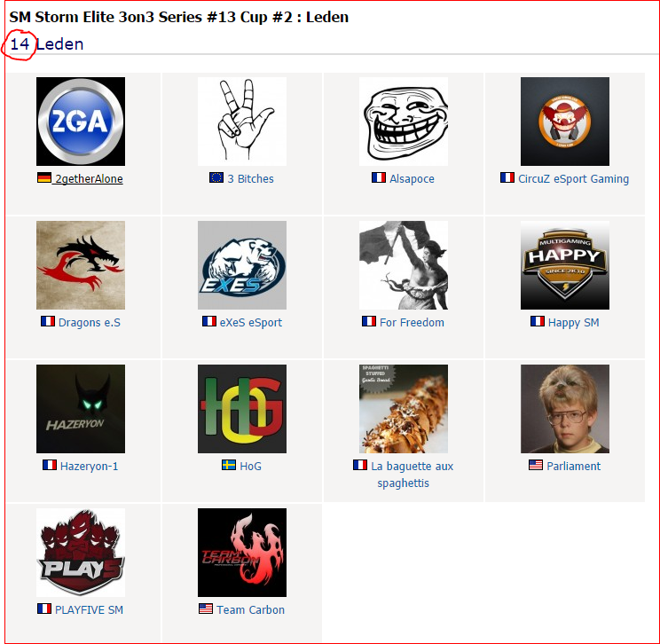The height and width of the screenshot is (644, 660).
Task: Click the US flag beside Team Carbon
Action: click(206, 609)
